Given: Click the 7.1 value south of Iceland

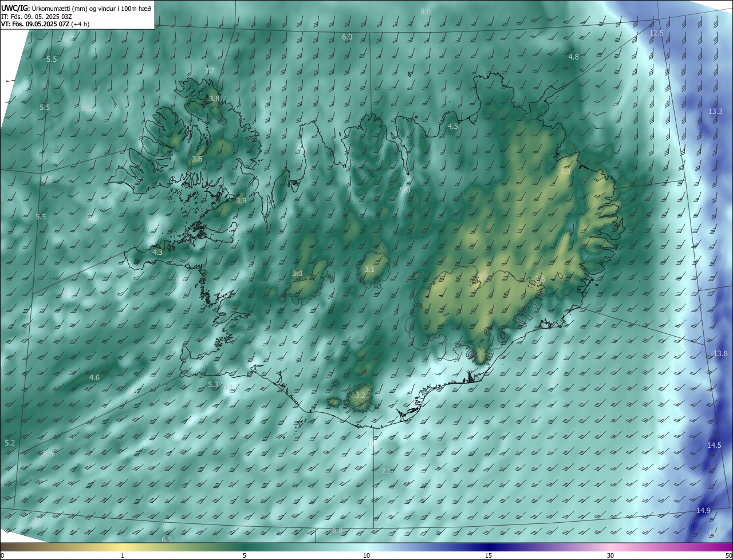Looking at the screenshot, I should tap(386, 471).
